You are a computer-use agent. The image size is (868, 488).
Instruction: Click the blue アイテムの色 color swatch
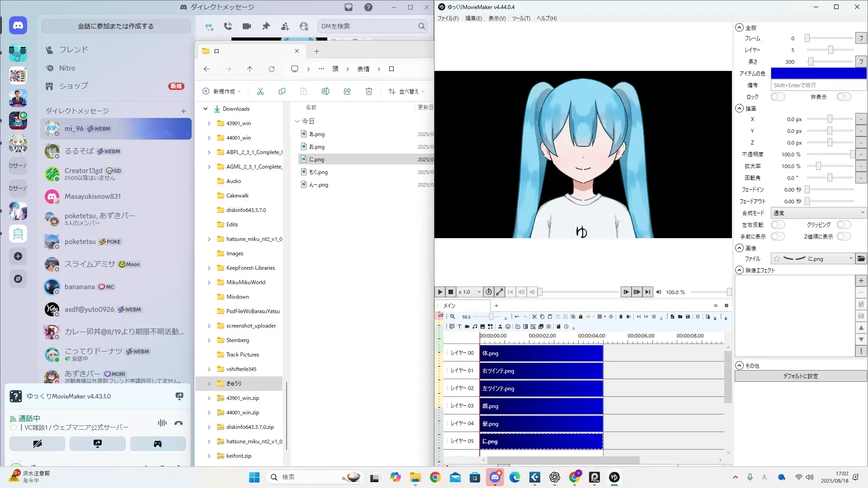click(818, 73)
